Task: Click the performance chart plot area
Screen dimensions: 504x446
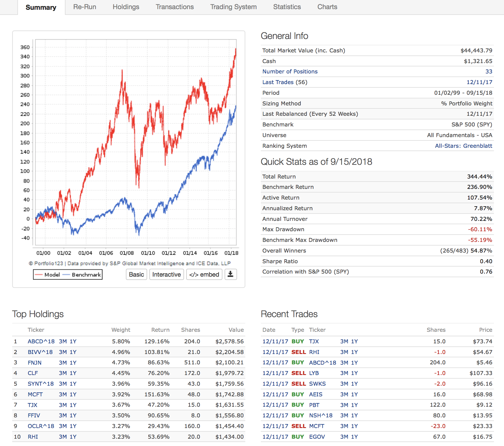Action: 136,142
